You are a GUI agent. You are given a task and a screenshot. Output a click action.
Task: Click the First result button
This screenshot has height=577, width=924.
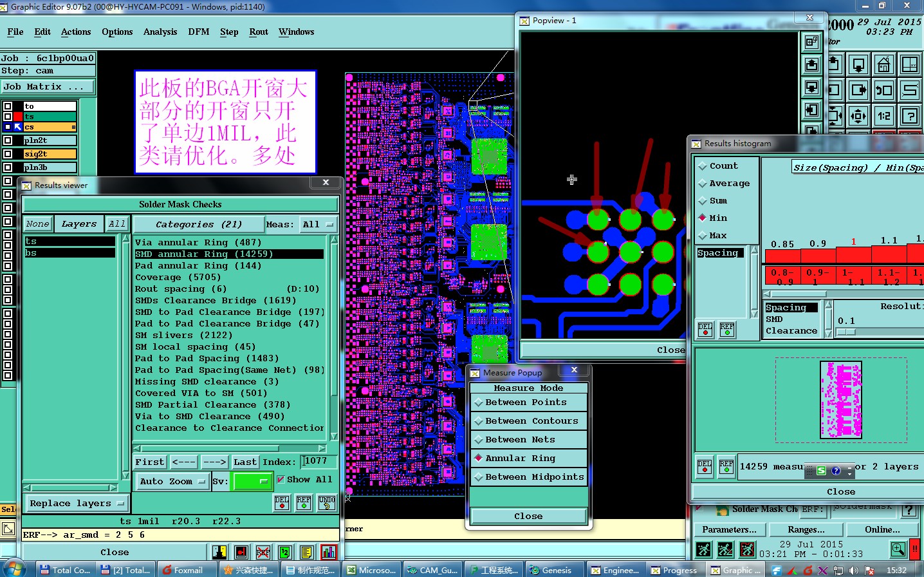coord(150,462)
